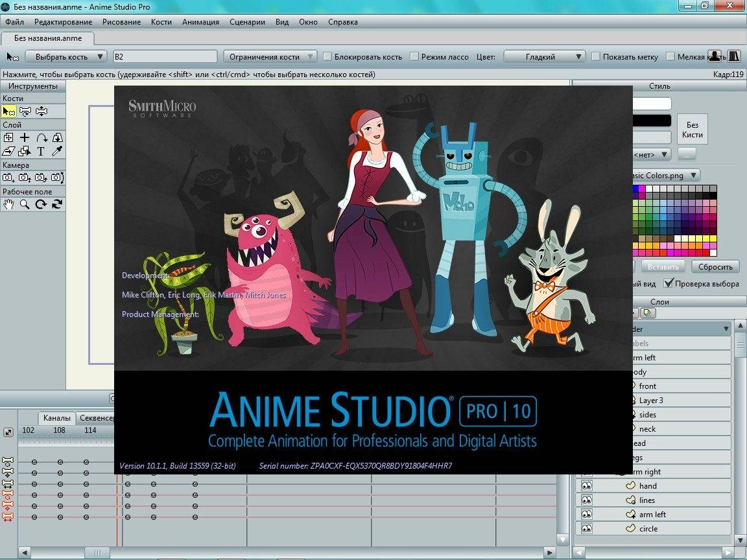This screenshot has height=560, width=747.
Task: Open the Кости menu
Action: [x=161, y=22]
